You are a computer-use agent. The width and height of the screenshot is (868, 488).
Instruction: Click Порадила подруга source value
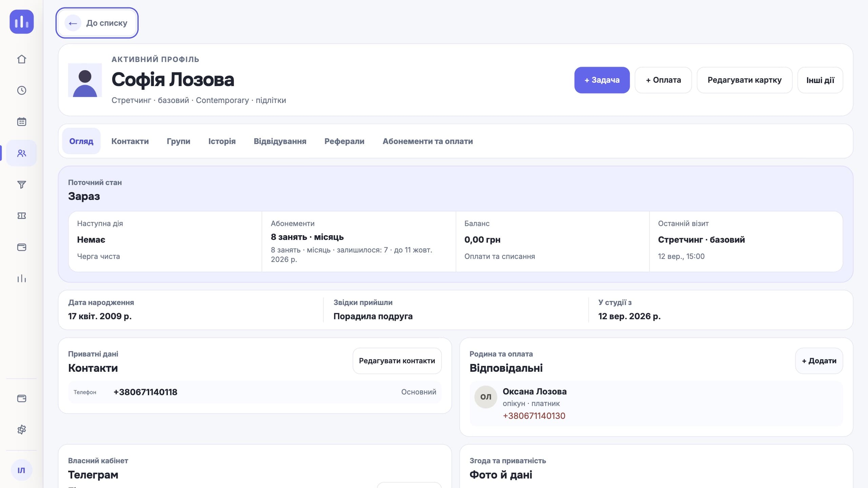point(373,316)
